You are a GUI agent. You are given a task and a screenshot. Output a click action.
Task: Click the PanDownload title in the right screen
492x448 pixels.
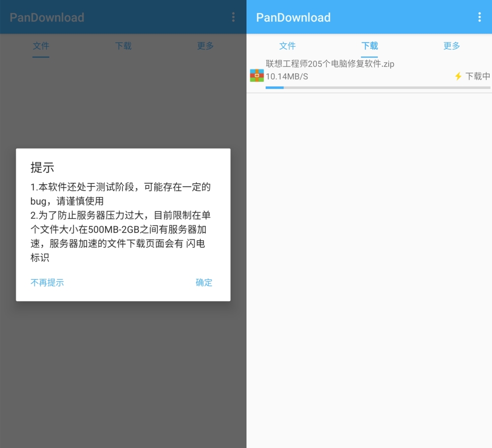tap(293, 18)
